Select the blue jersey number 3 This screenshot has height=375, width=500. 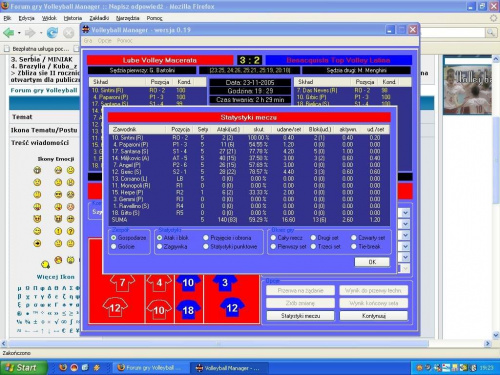[x=225, y=283]
